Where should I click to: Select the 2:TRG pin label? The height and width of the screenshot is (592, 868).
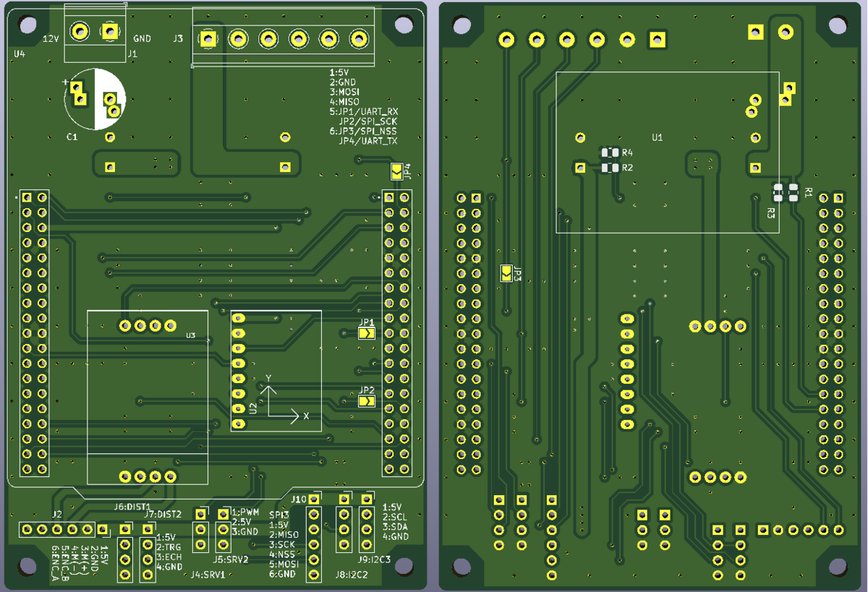tap(169, 547)
